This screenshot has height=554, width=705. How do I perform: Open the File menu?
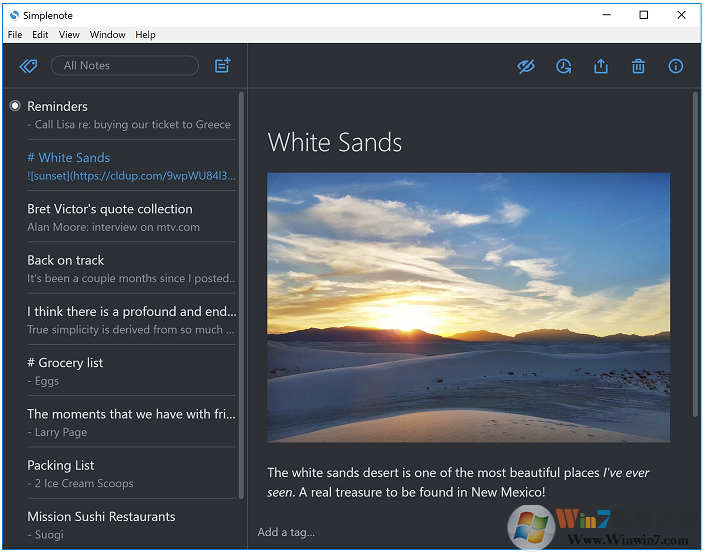15,35
